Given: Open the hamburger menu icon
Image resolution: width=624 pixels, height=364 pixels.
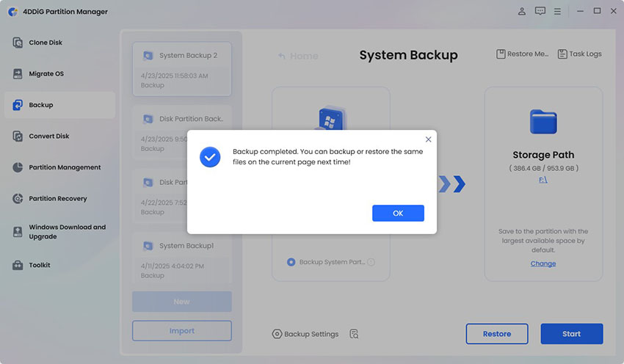Looking at the screenshot, I should (x=557, y=12).
